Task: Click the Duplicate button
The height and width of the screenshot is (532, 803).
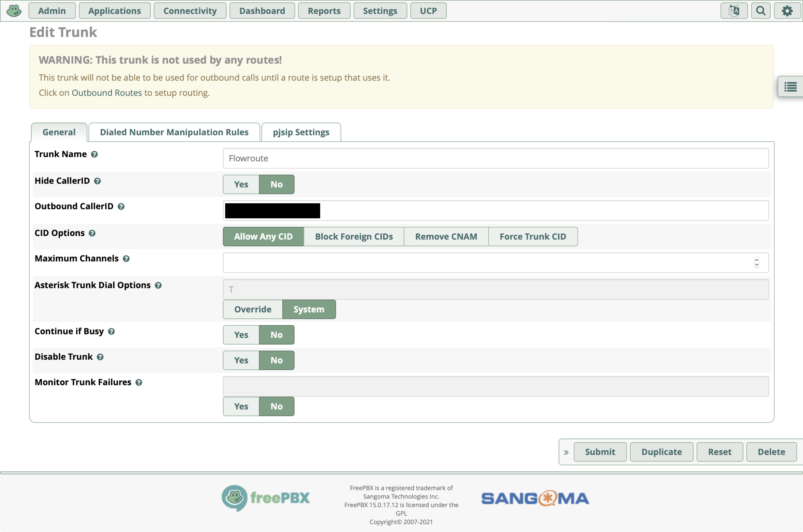Action: coord(661,452)
